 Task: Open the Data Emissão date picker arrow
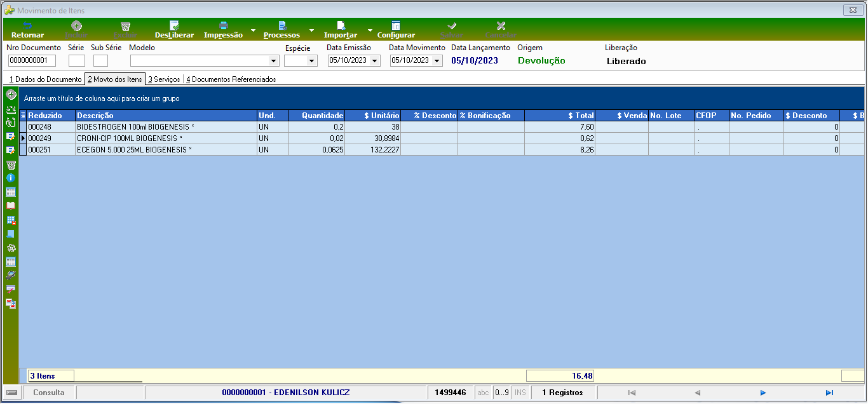(374, 61)
